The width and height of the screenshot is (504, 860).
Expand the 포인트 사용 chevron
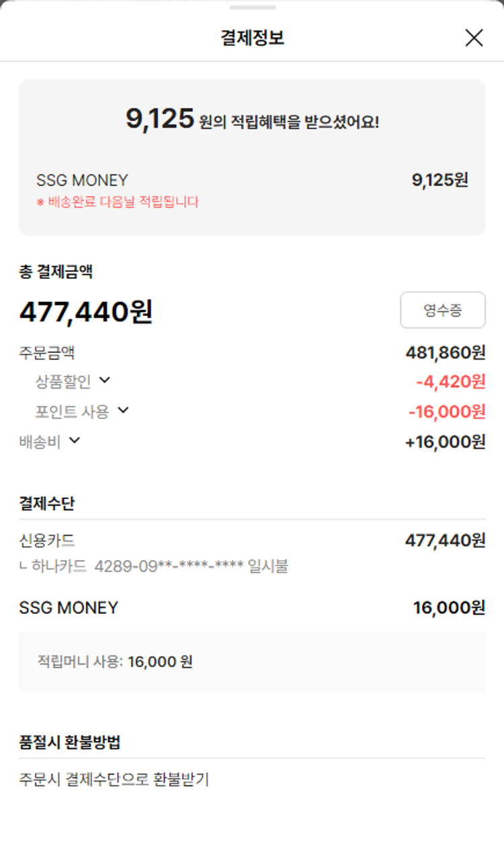[123, 410]
